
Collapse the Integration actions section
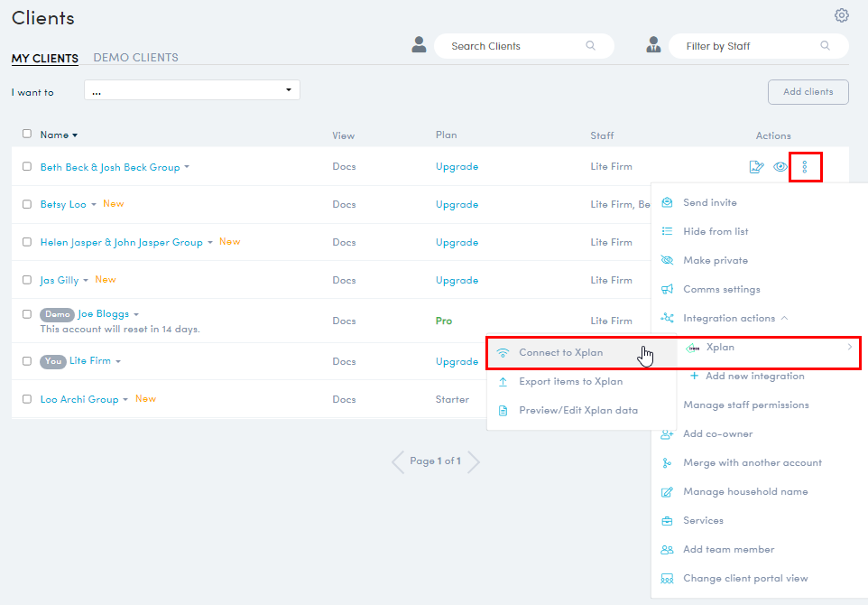pyautogui.click(x=784, y=319)
